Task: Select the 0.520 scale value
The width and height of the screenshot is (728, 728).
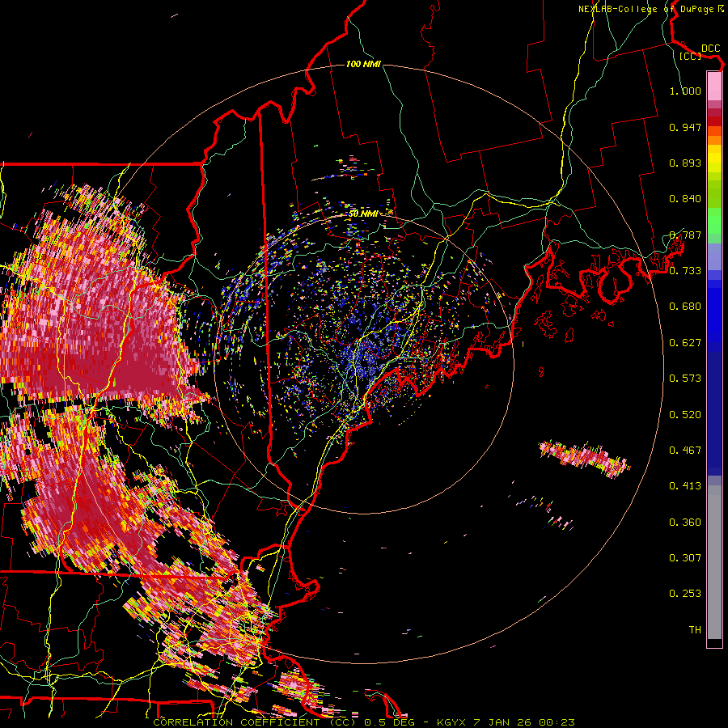Action: point(685,415)
